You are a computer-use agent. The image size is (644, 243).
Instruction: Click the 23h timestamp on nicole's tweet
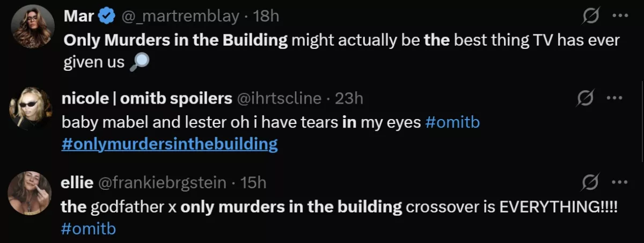(349, 98)
